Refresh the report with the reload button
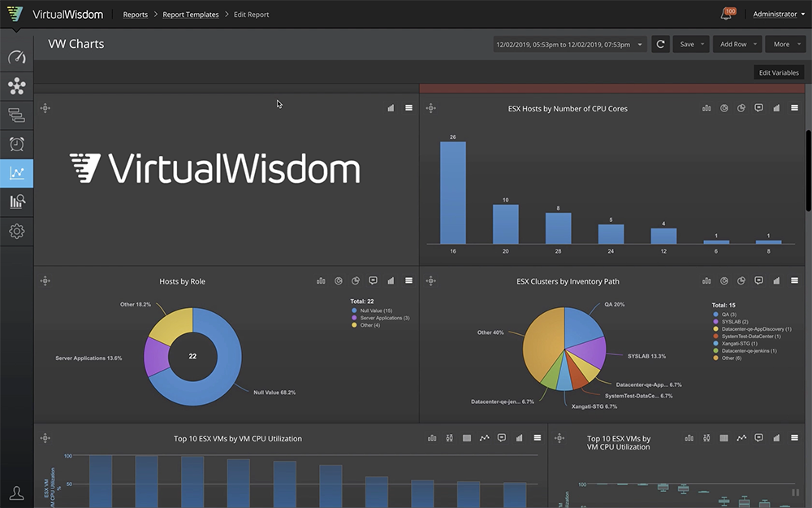Screen dimensions: 812x508 tap(660, 44)
